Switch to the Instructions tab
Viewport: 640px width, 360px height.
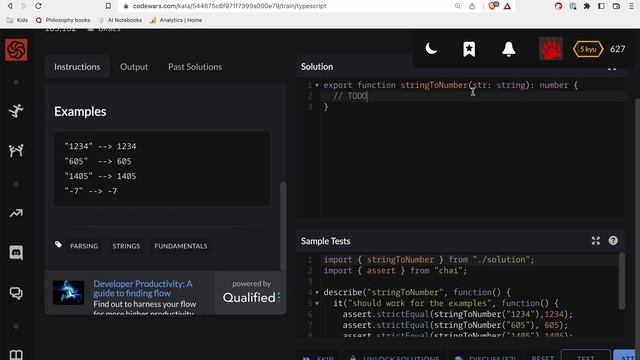[x=77, y=67]
